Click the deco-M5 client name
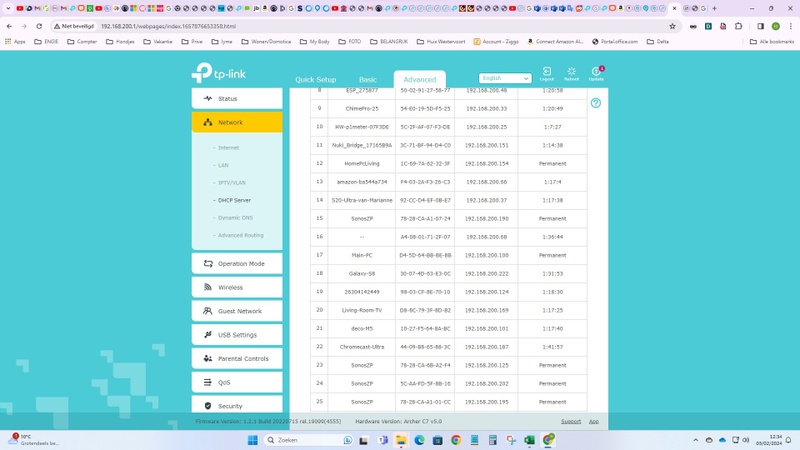Viewport: 800px width, 450px height. pos(362,329)
